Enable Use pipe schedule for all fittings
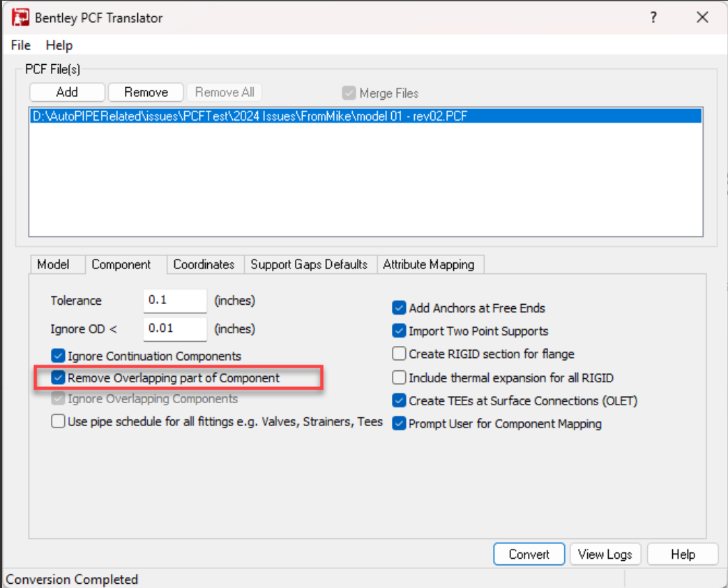728x588 pixels. point(58,421)
